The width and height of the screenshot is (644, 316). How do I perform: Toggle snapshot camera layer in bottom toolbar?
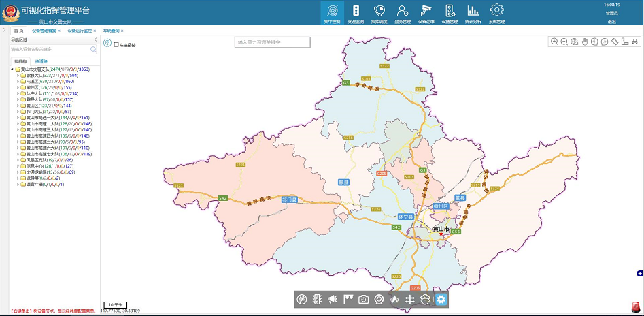click(x=363, y=299)
